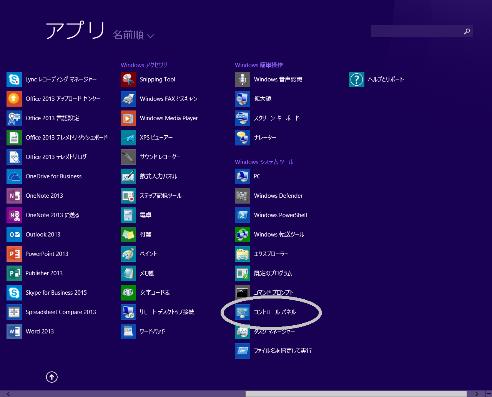
Task: Open Windows 転送ツール
Action: [x=270, y=234]
